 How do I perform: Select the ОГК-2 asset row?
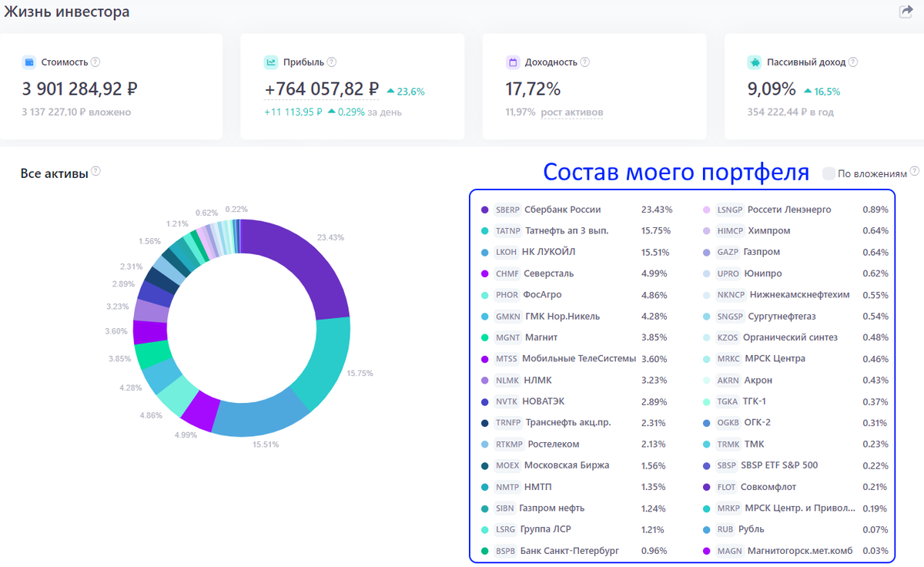pyautogui.click(x=795, y=423)
